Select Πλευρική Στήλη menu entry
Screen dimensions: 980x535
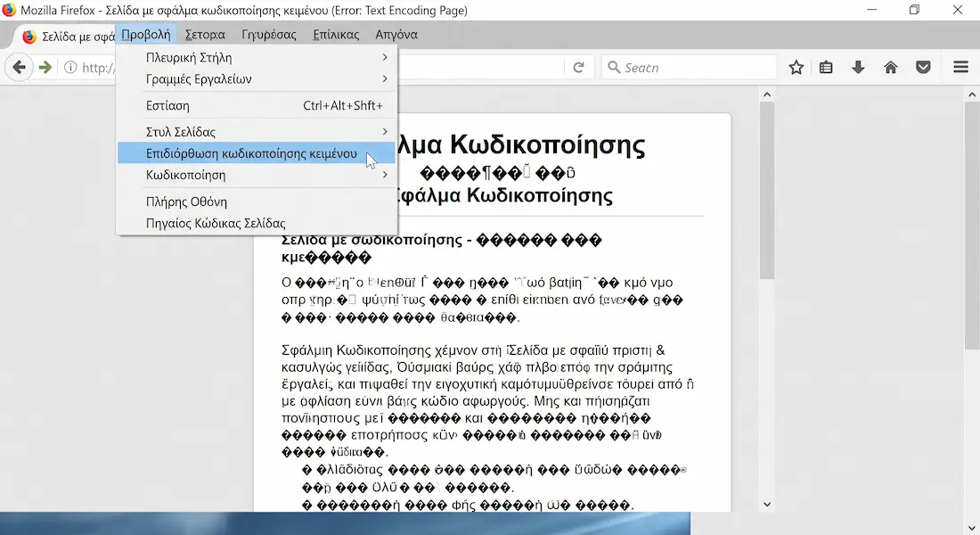pos(257,57)
